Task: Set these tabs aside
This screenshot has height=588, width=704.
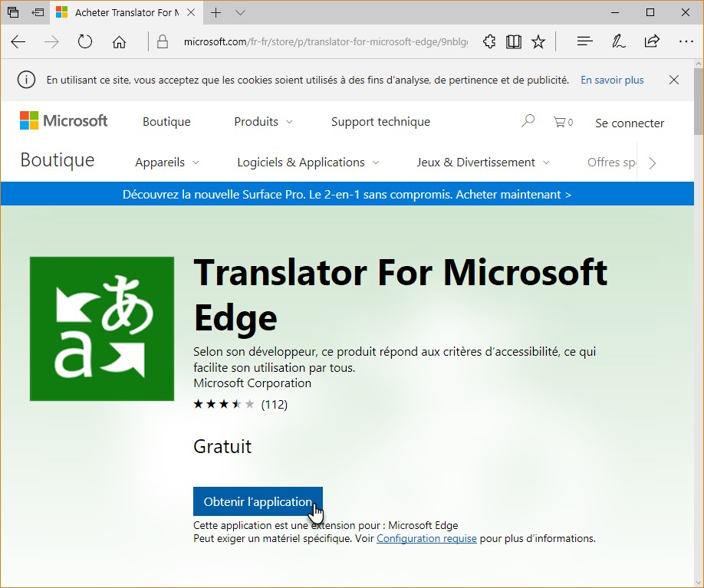Action: tap(38, 12)
